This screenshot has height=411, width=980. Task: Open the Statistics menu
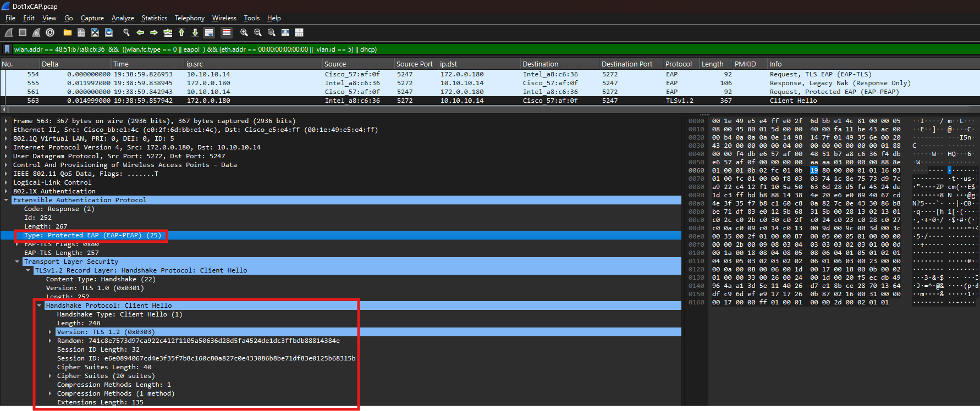pos(154,18)
